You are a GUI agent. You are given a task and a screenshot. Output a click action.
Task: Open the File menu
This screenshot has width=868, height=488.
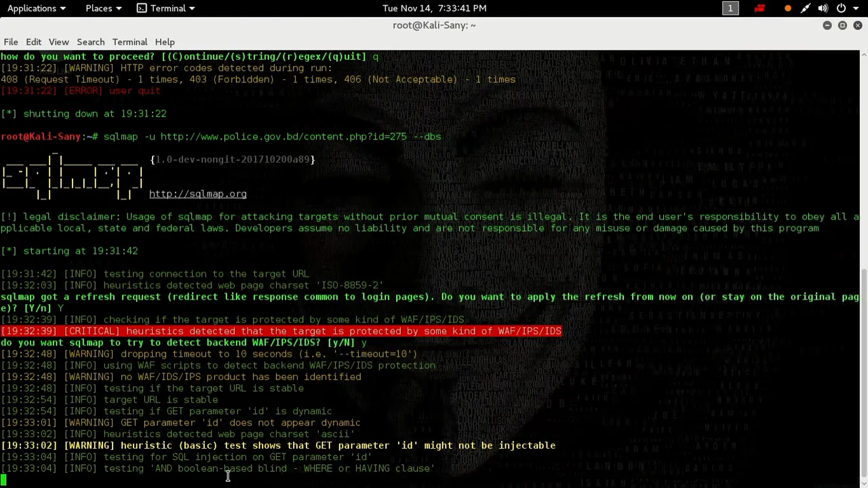click(11, 42)
